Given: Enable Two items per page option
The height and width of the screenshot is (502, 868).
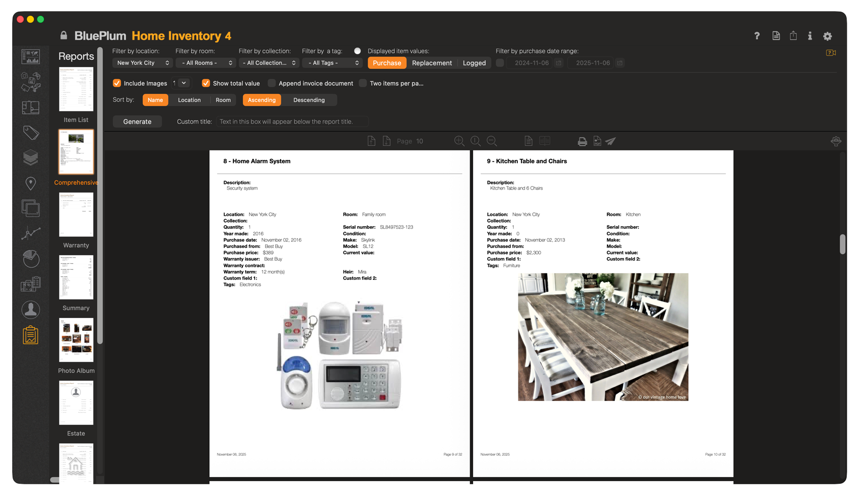Looking at the screenshot, I should tap(363, 83).
